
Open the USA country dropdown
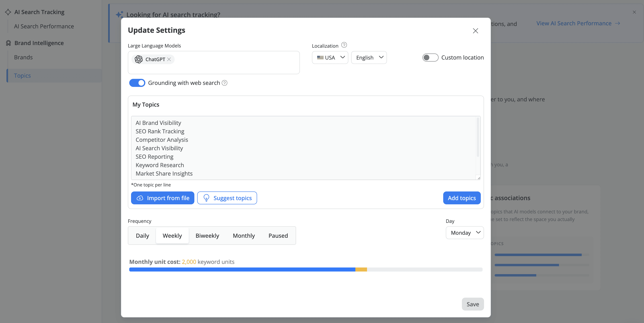(x=330, y=58)
